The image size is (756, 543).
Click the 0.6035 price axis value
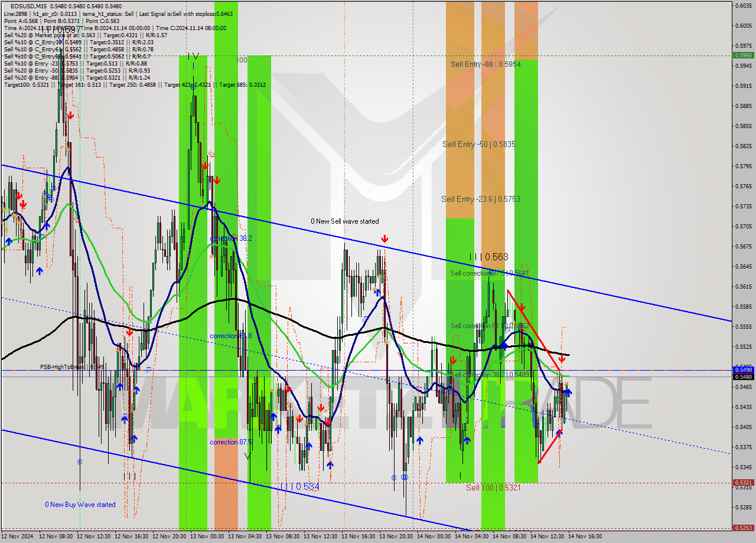pyautogui.click(x=743, y=5)
